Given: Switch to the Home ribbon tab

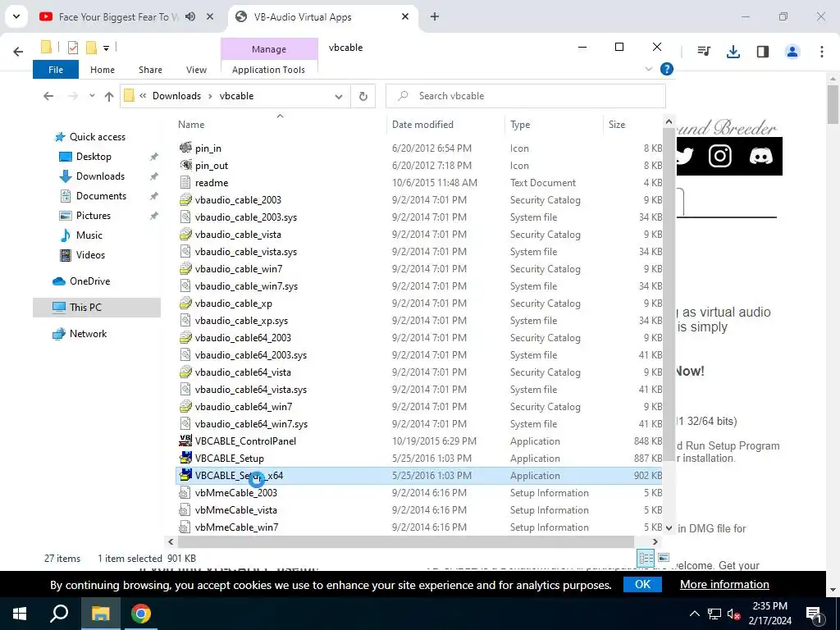Looking at the screenshot, I should [103, 70].
